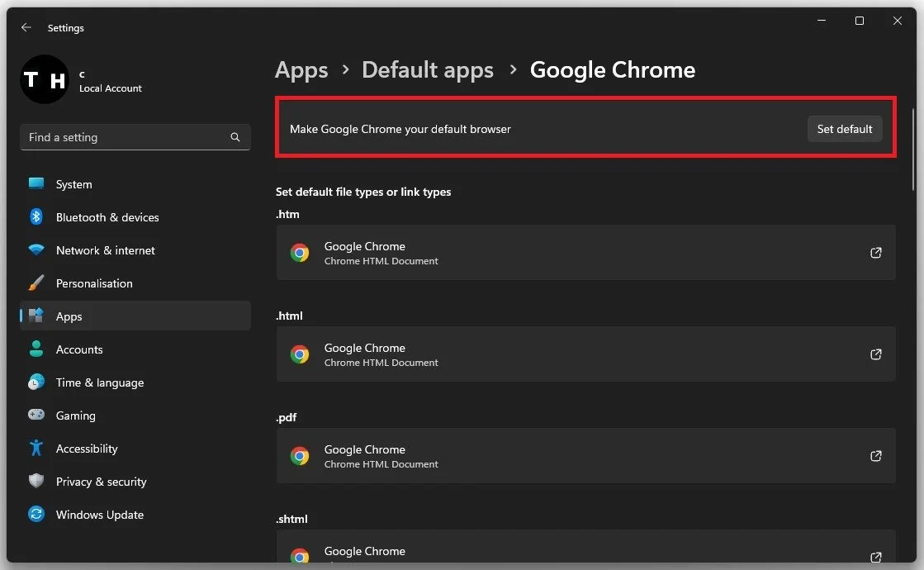Click the Accessibility figure icon
Image resolution: width=924 pixels, height=570 pixels.
(36, 448)
